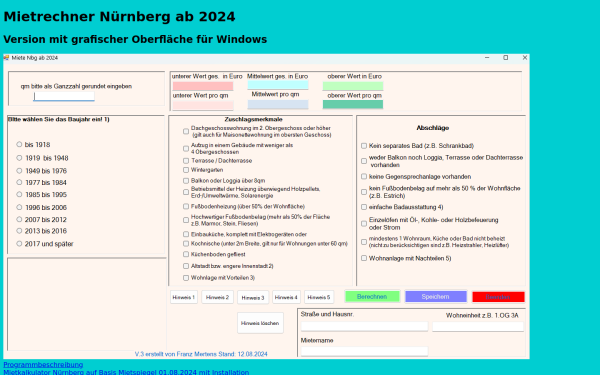Tick Terrasse / Dachterrasse surcharge
The image size is (600, 375).
(186, 161)
